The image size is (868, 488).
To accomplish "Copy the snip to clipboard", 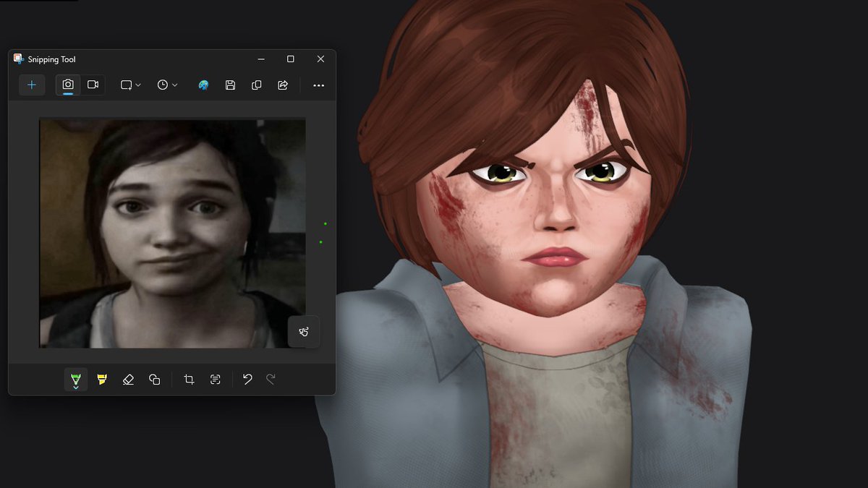I will 256,85.
